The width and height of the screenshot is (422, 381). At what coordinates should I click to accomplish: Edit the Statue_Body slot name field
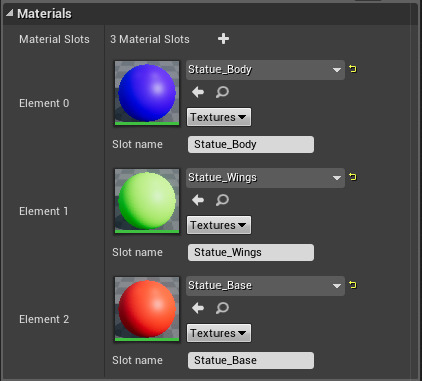251,144
